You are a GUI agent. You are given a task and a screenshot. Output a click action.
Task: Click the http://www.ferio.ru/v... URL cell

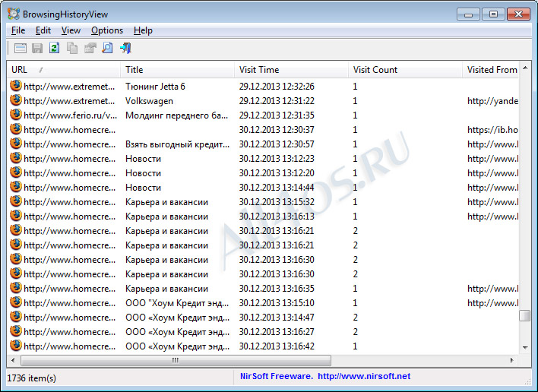(71, 115)
